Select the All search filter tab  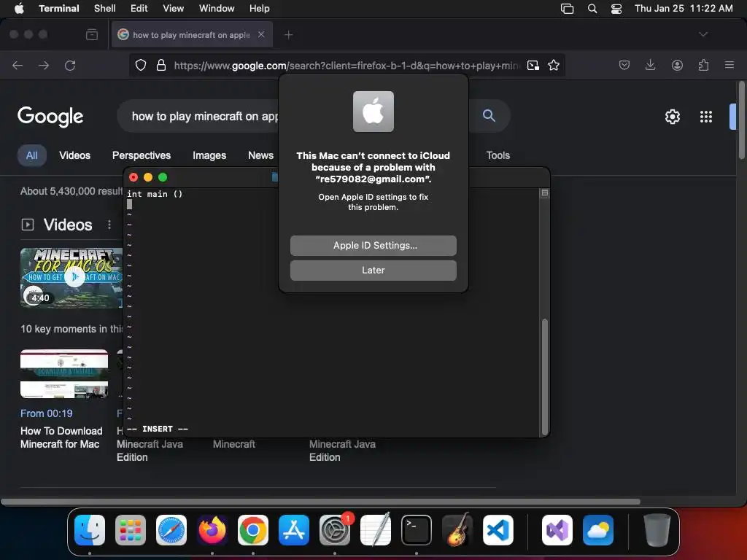(32, 155)
